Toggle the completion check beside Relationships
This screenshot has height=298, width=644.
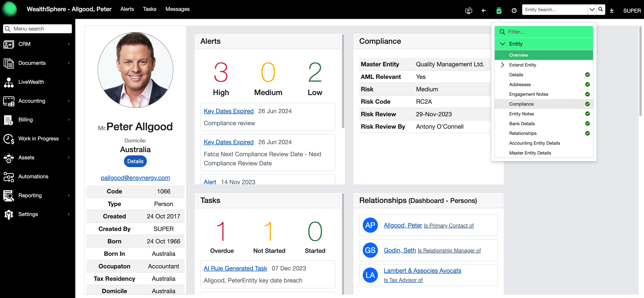(587, 133)
